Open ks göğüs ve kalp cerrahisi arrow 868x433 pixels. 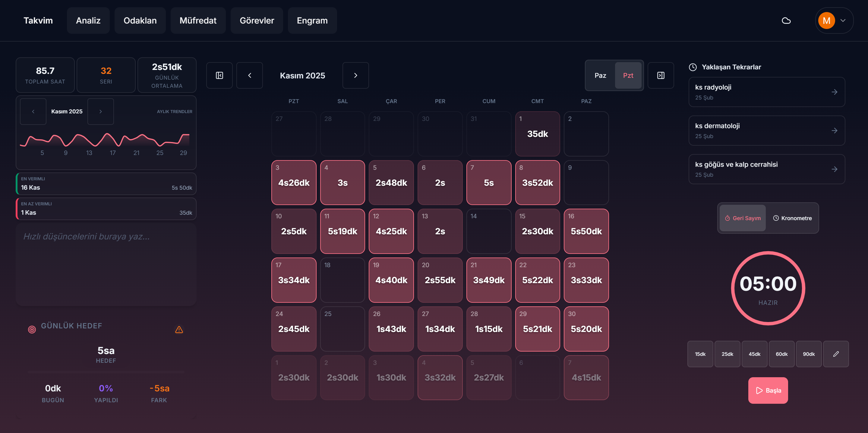pyautogui.click(x=834, y=169)
